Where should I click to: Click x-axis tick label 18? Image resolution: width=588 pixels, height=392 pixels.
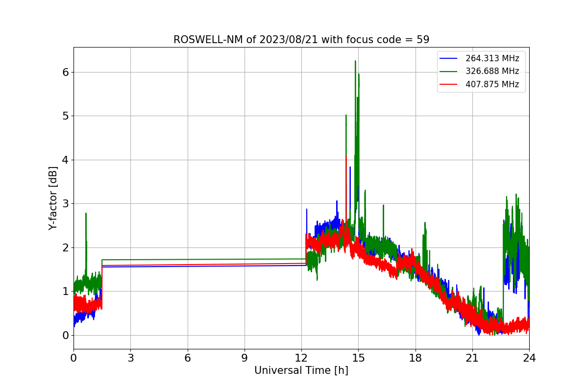point(415,358)
